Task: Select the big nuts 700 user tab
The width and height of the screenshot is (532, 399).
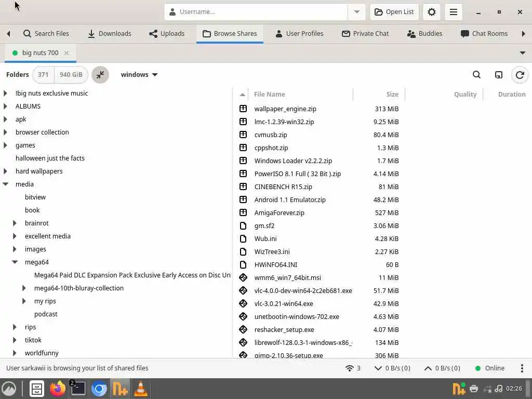Action: click(41, 53)
